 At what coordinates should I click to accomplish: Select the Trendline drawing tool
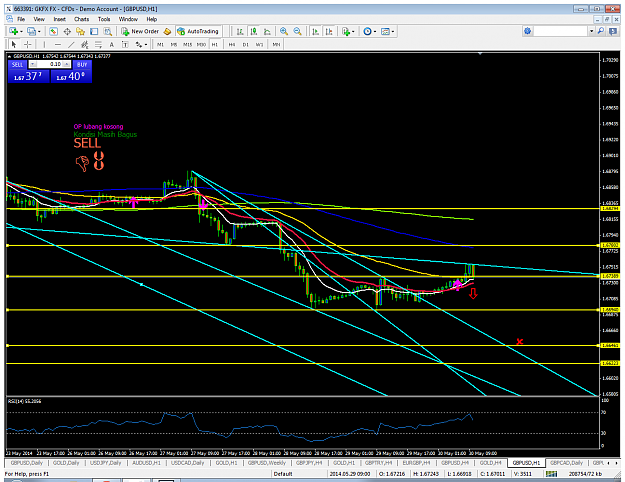pyautogui.click(x=71, y=44)
